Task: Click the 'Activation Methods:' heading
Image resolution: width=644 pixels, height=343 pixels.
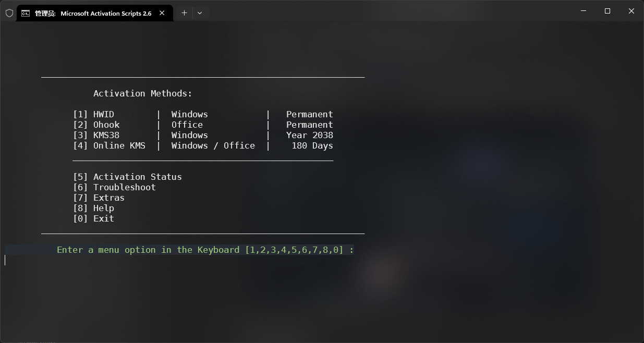Action: (143, 94)
